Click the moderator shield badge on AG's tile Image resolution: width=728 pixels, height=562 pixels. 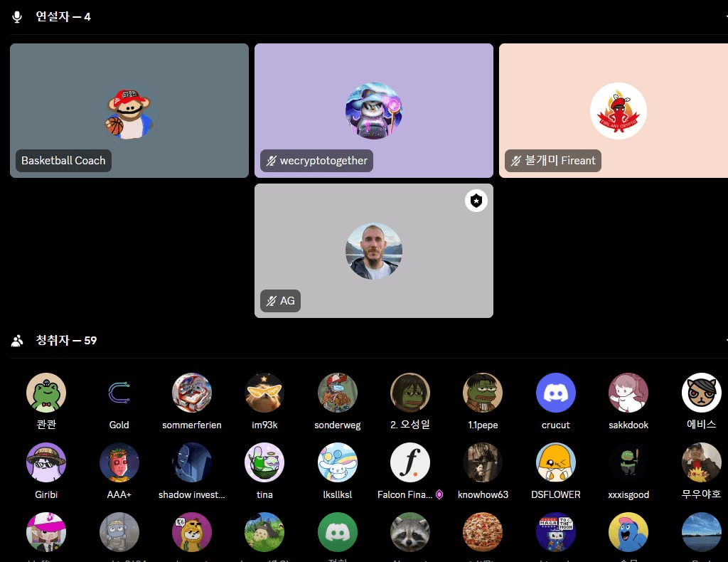tap(476, 201)
